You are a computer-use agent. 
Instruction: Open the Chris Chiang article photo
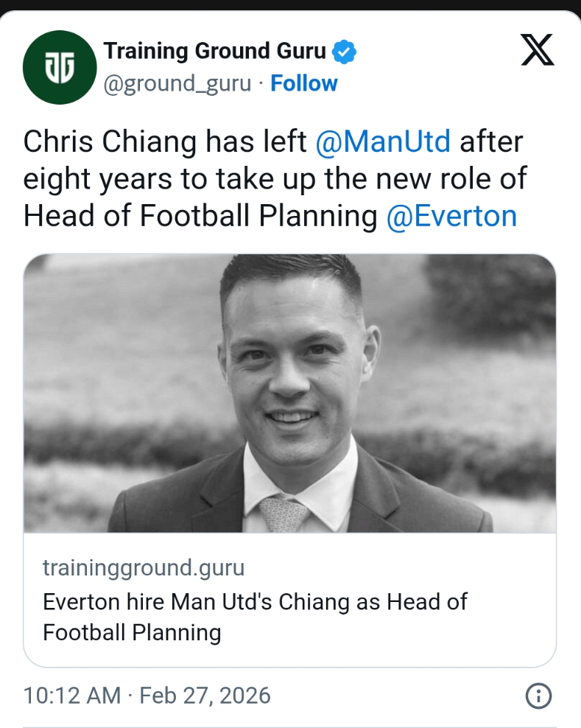coord(289,393)
